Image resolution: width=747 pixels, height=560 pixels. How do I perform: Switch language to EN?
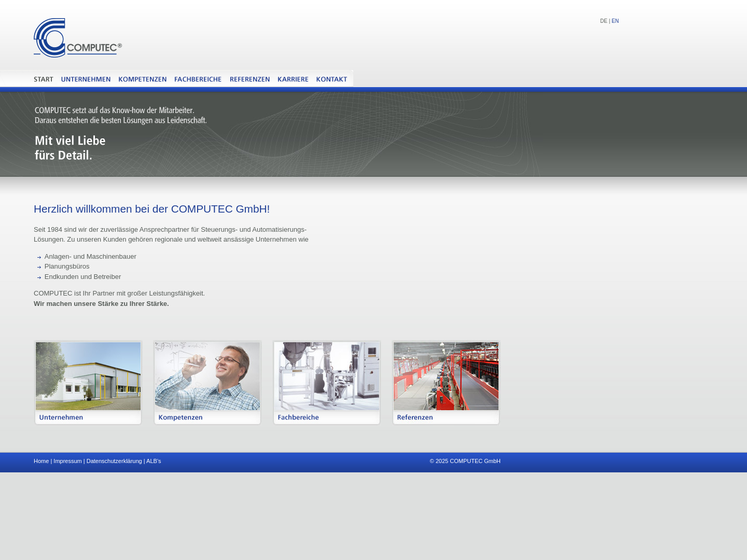(x=615, y=21)
